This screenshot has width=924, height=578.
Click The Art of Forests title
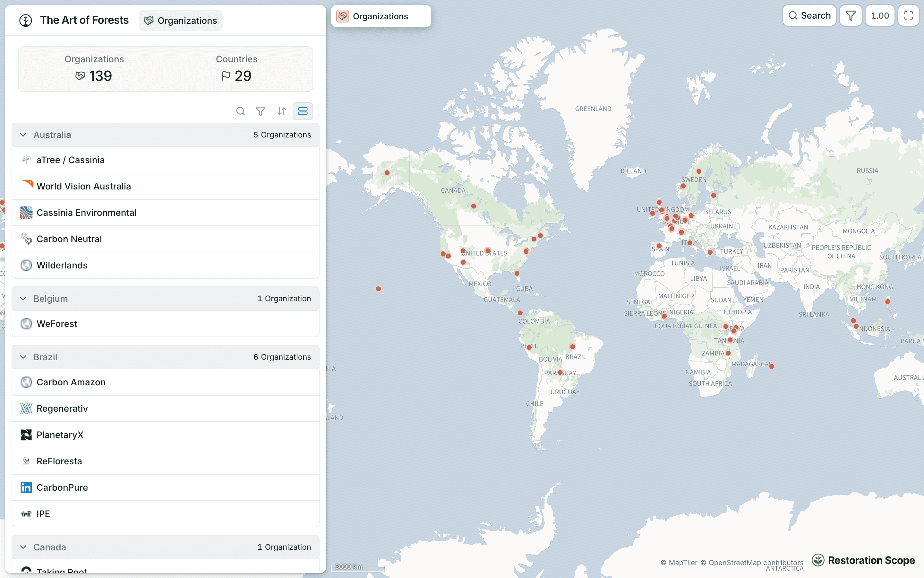point(84,20)
